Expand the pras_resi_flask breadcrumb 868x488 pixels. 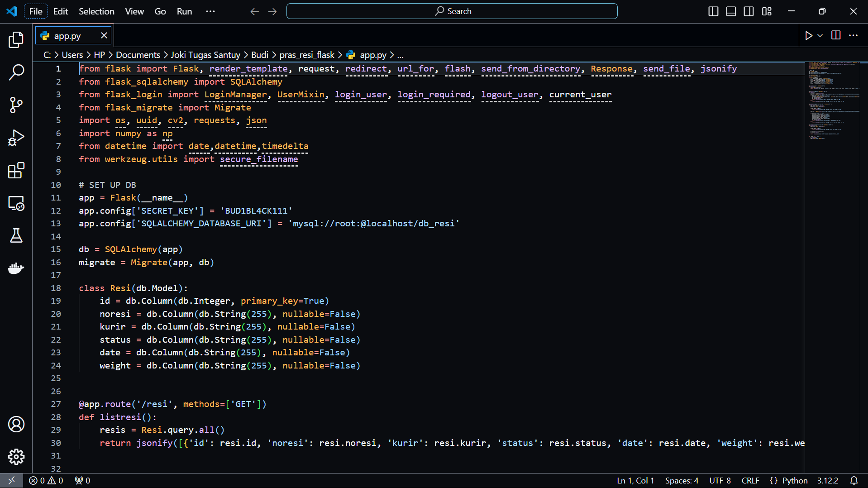(x=307, y=55)
